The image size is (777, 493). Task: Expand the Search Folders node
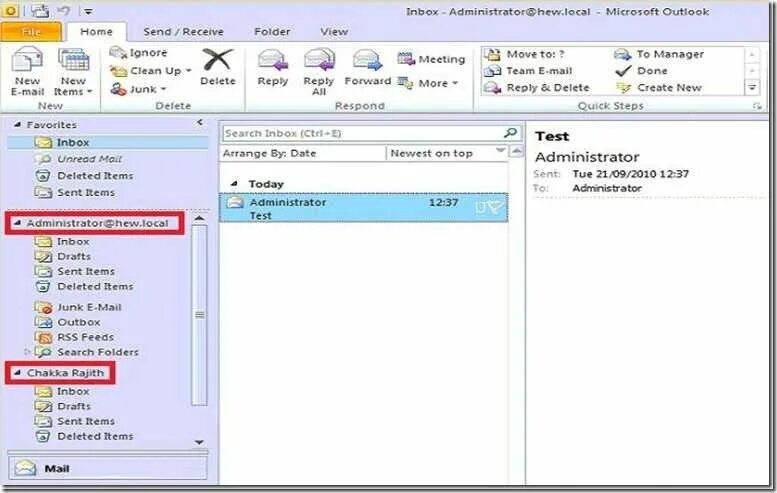tap(27, 352)
